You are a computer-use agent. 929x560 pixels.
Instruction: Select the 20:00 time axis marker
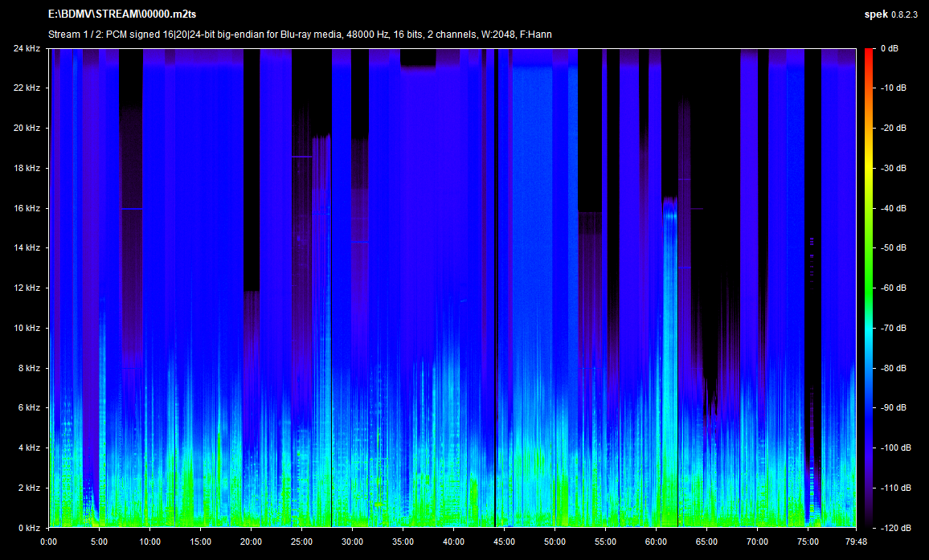[x=252, y=541]
